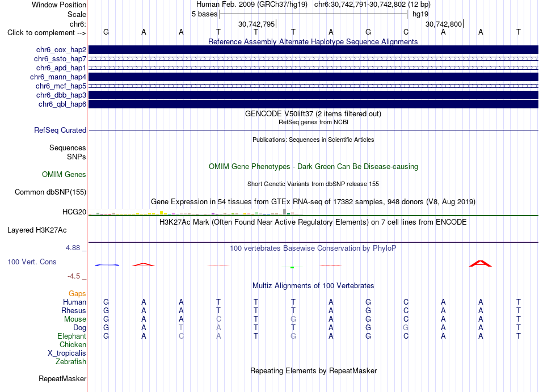Click the Rhesus species row label

74,310
